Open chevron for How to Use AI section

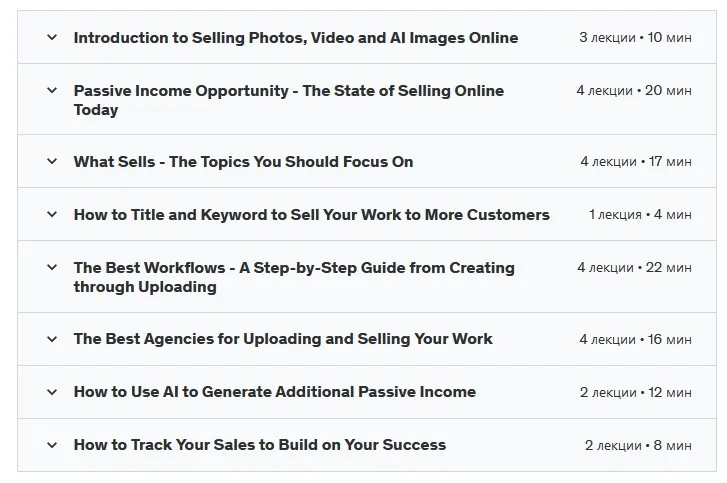[52, 392]
